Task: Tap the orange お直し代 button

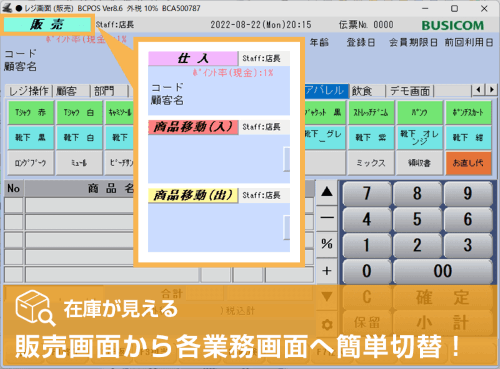Action: pos(468,163)
